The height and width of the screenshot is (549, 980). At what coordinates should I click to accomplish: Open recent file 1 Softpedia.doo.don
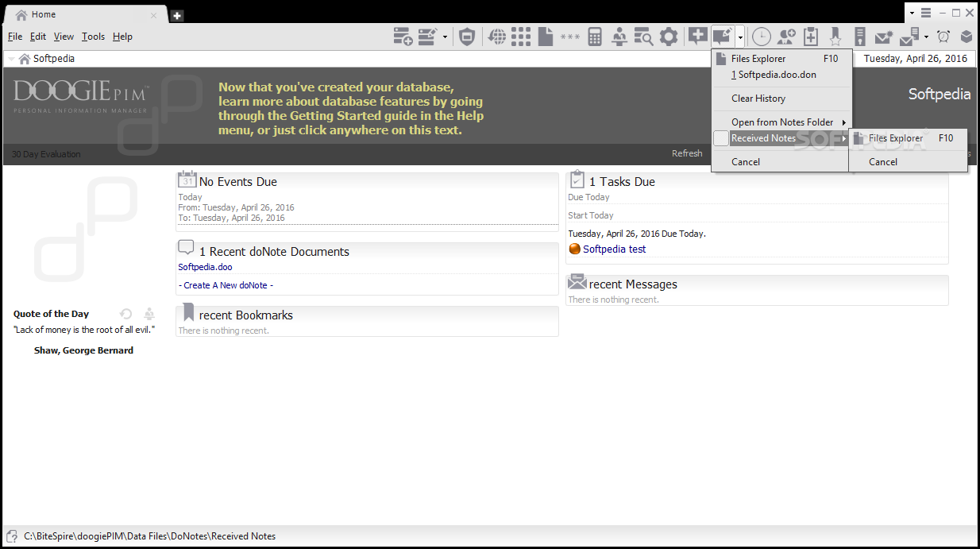(x=781, y=75)
